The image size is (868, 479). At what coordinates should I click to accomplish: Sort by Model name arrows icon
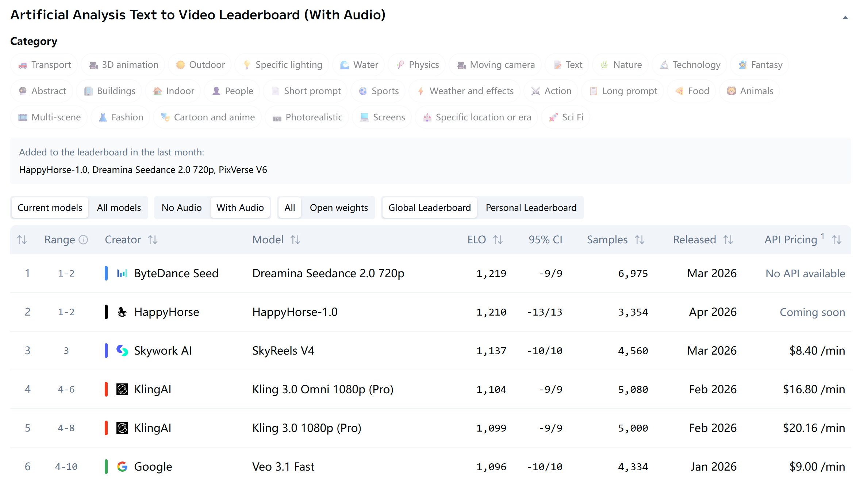click(295, 240)
